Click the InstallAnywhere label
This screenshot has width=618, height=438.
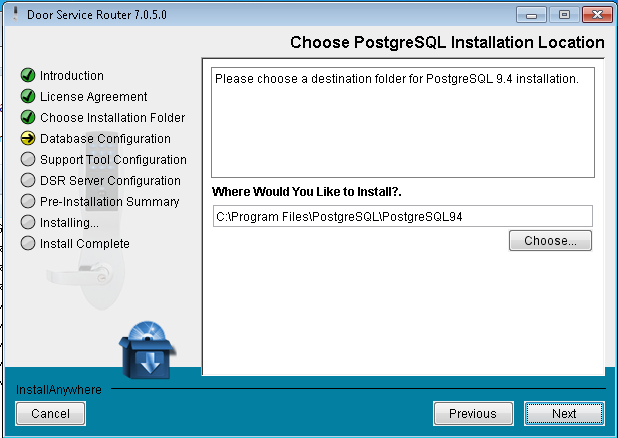[59, 390]
